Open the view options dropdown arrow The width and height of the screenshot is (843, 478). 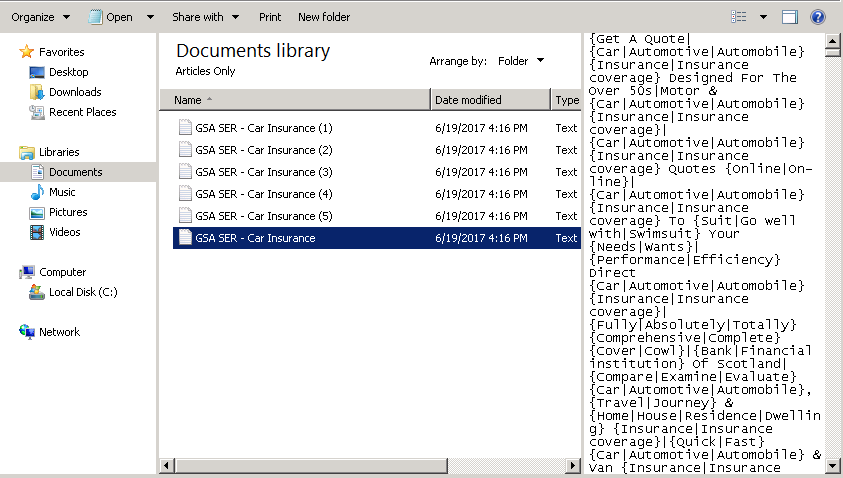(764, 17)
